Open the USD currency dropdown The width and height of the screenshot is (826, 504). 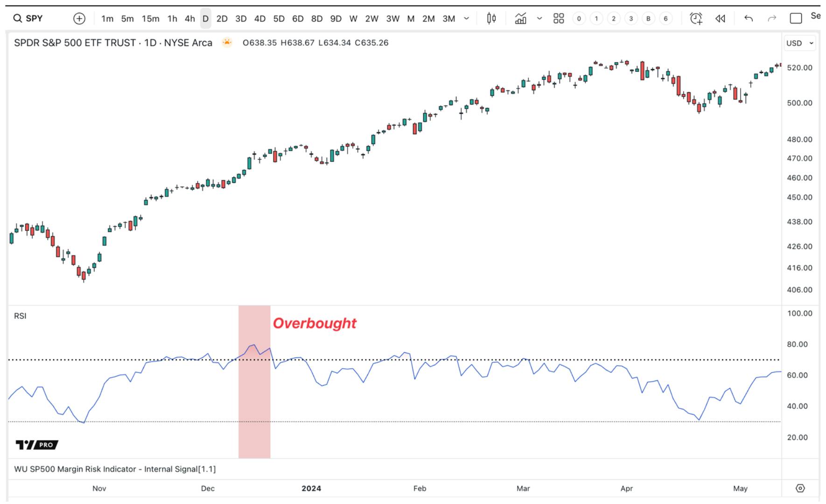point(800,43)
